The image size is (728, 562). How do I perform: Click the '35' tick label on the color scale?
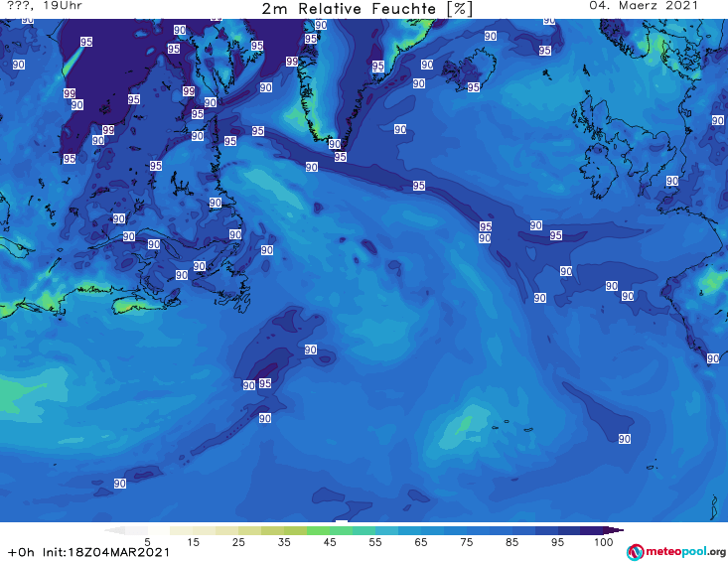click(284, 542)
